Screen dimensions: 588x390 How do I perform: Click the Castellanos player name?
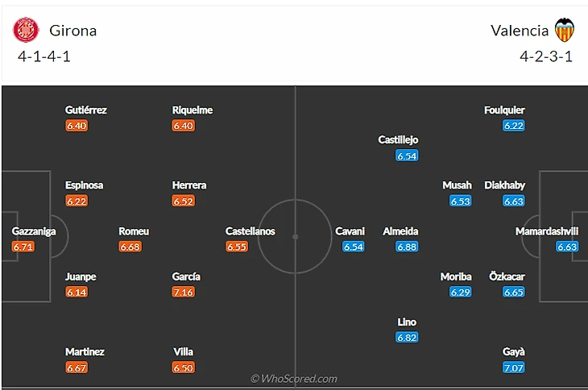coord(251,231)
